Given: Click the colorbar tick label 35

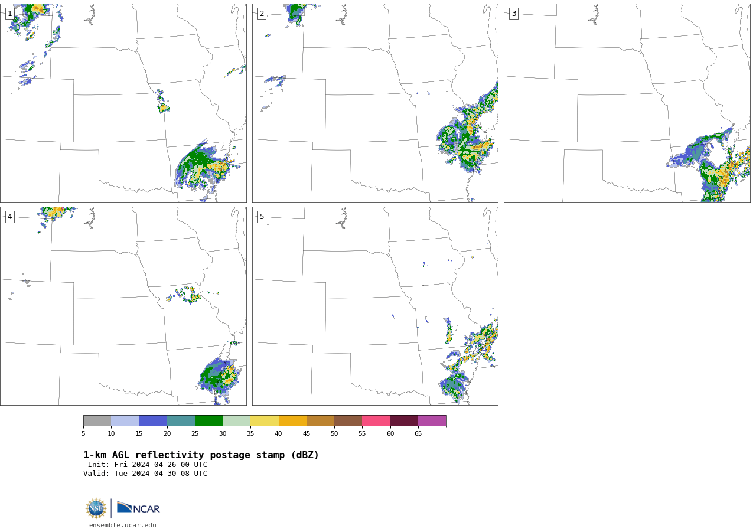Looking at the screenshot, I should [x=250, y=434].
